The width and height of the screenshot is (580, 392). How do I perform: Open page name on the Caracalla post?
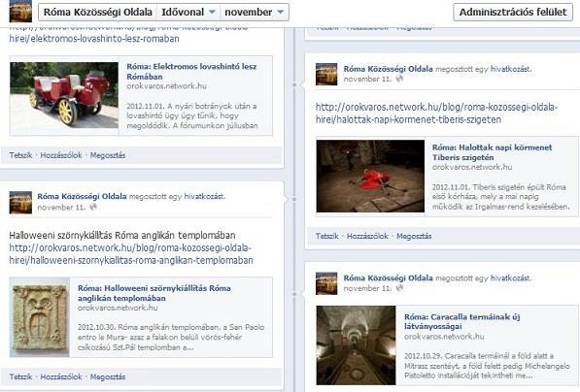click(388, 278)
